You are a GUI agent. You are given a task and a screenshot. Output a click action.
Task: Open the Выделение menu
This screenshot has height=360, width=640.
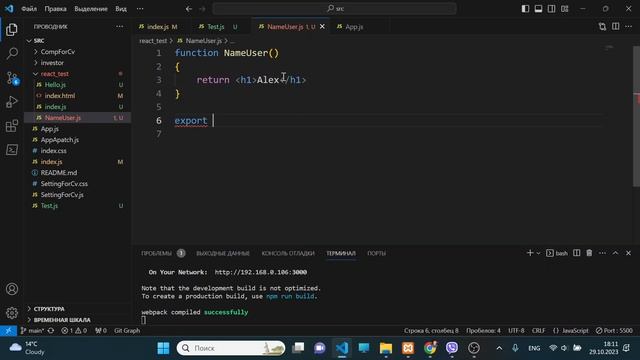[91, 9]
